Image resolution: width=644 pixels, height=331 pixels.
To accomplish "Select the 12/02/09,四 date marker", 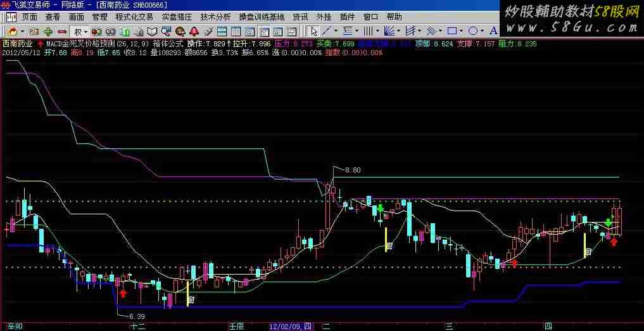I will [291, 327].
